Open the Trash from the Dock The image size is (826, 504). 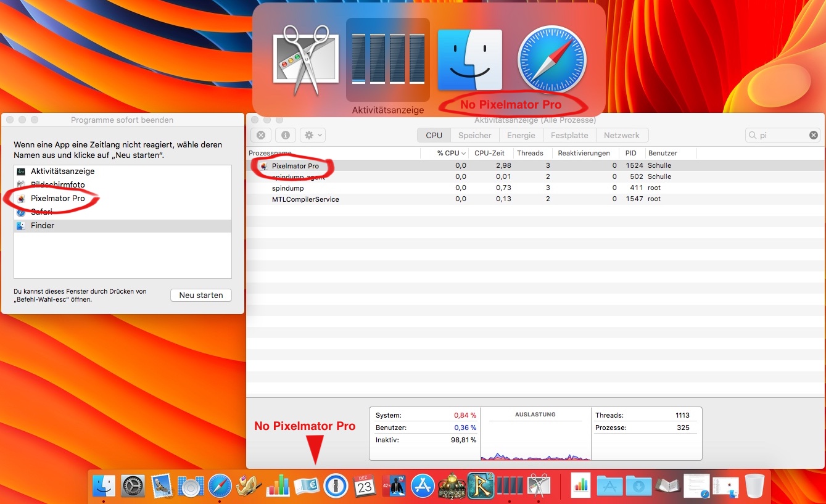754,486
